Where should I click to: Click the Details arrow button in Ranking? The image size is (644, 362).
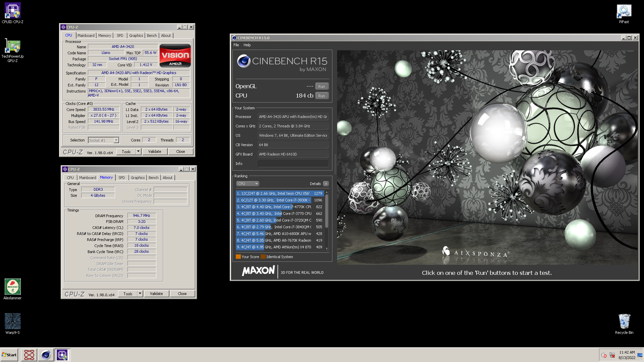click(326, 184)
